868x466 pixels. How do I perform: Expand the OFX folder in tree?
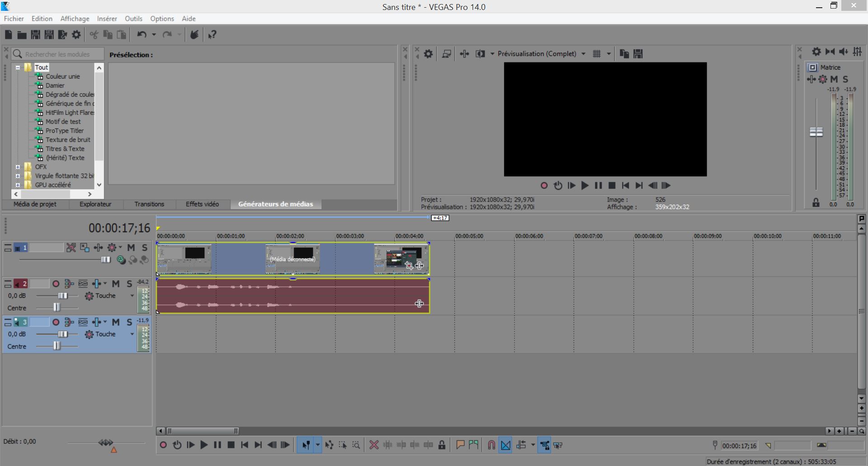[x=18, y=167]
